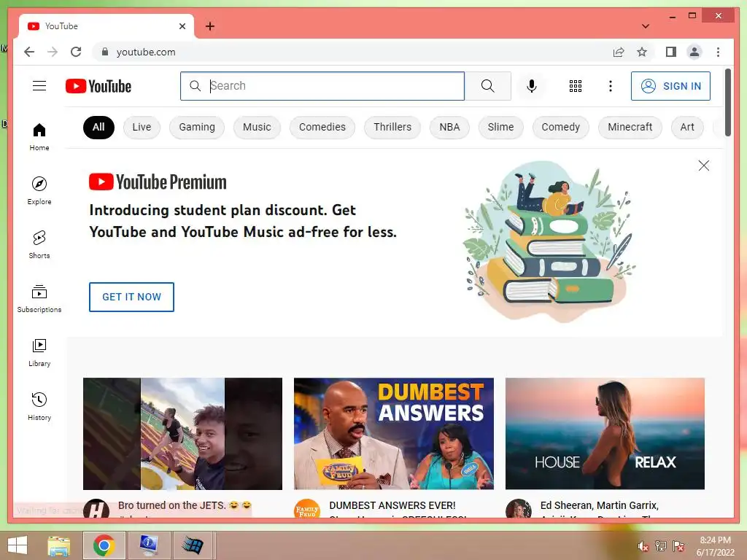The height and width of the screenshot is (560, 747).
Task: Select the Minecraft filter chip
Action: click(630, 127)
